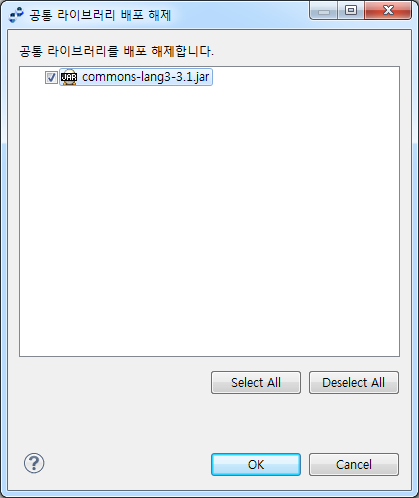Open help via the question mark icon

[x=34, y=463]
